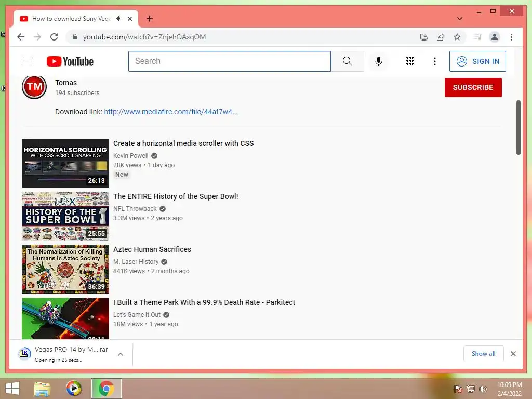This screenshot has height=399, width=532.
Task: Open the Tomas channel name link
Action: click(x=66, y=83)
